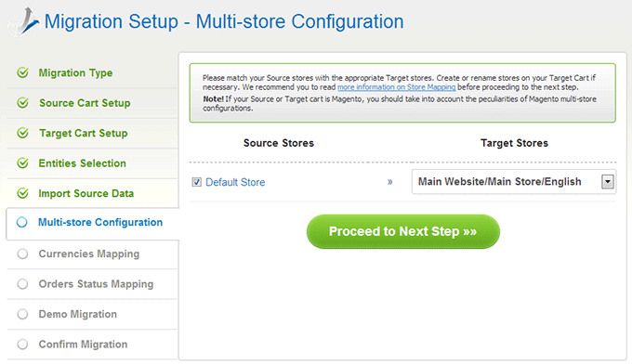Open the Target Cart Setup step
The image size is (632, 364).
[83, 134]
